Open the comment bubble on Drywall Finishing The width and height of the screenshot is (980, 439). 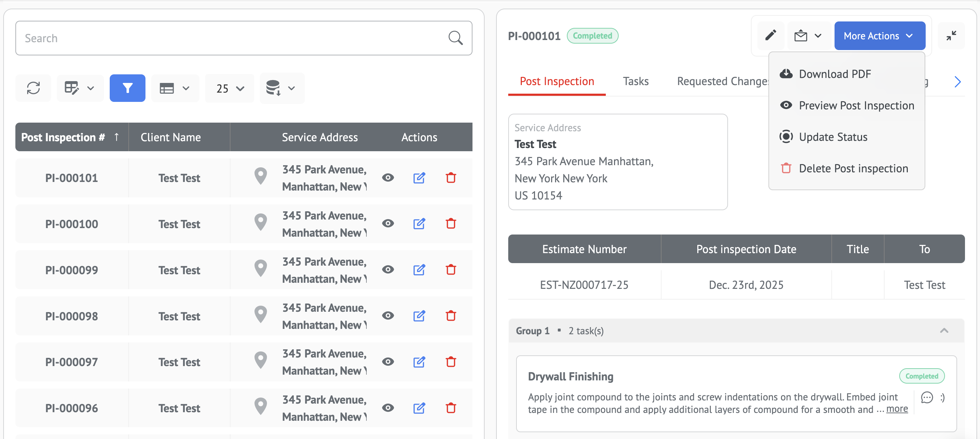click(x=927, y=398)
